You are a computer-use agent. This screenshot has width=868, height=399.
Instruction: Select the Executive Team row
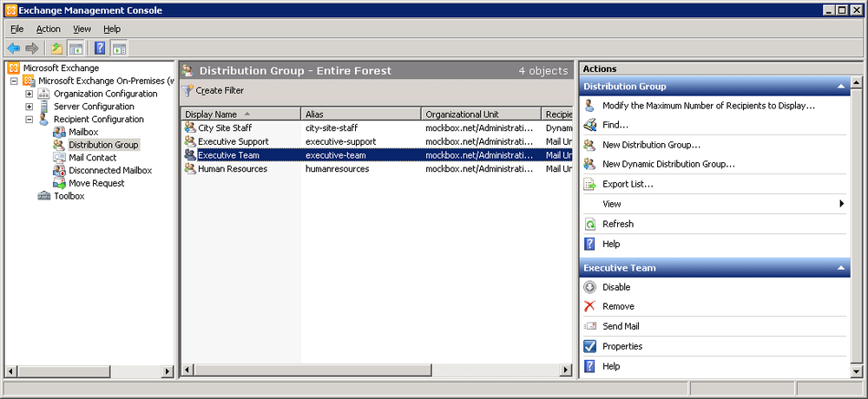pyautogui.click(x=377, y=155)
